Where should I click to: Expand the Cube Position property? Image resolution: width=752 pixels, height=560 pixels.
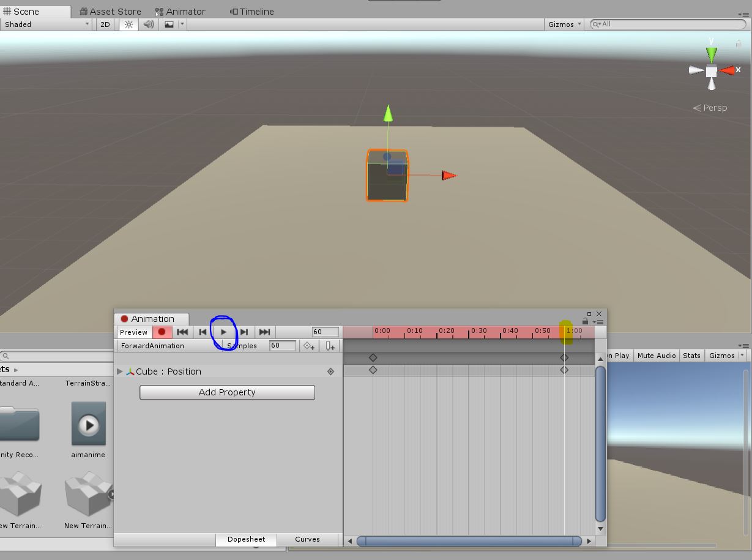click(120, 371)
